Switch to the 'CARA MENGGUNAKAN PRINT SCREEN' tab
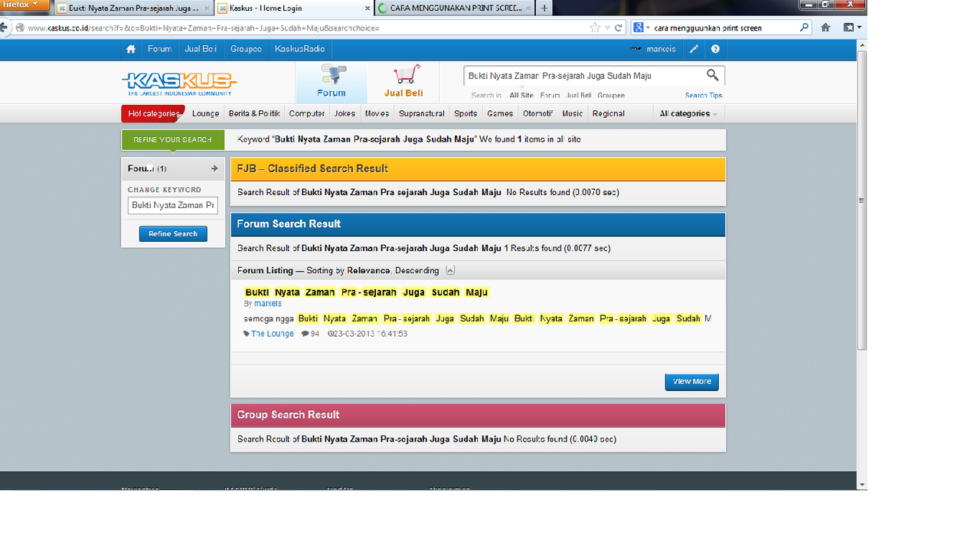This screenshot has width=980, height=551. point(454,8)
